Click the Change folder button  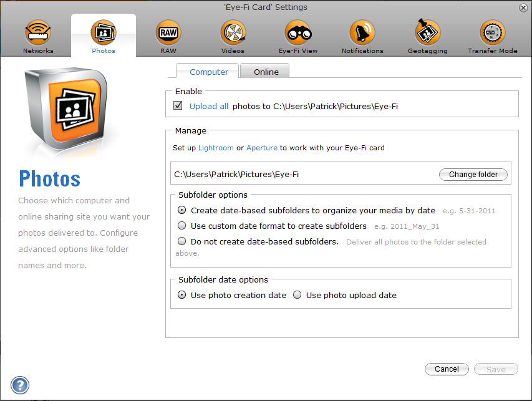(x=473, y=175)
